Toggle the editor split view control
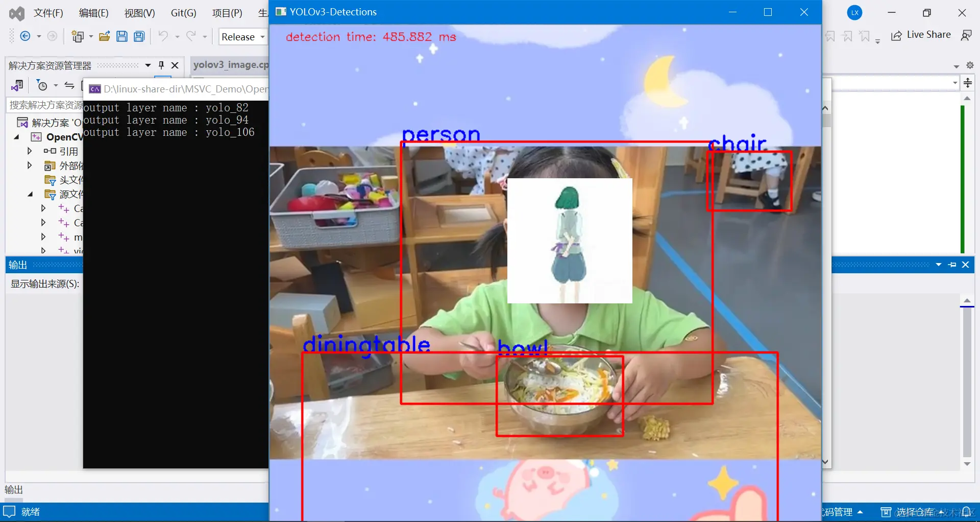 coord(968,83)
